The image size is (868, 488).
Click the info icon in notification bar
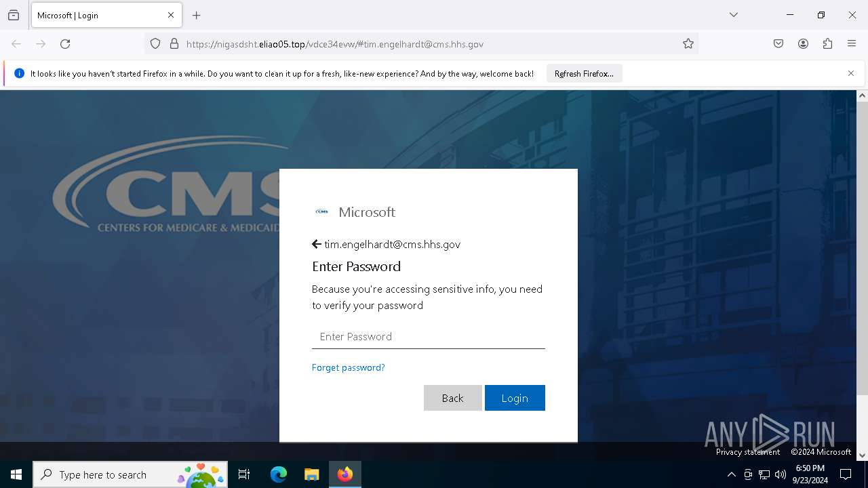(19, 73)
